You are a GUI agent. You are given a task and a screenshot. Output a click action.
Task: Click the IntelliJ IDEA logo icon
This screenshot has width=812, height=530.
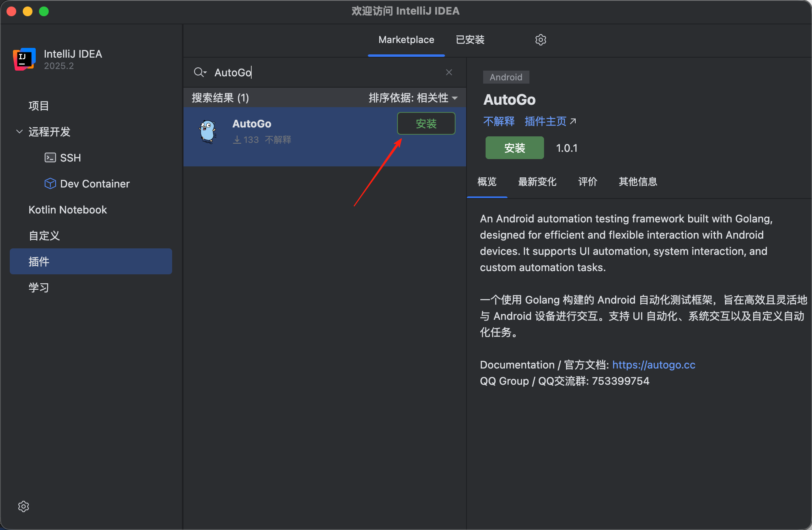click(x=24, y=59)
